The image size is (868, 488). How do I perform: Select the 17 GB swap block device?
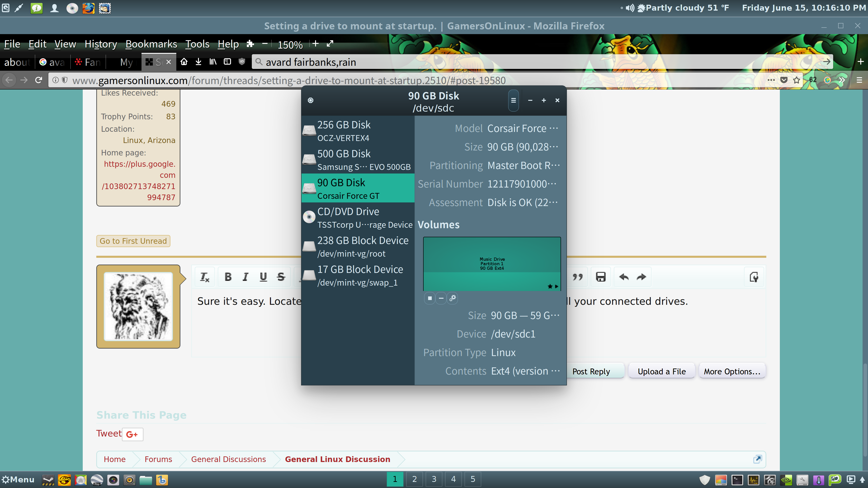point(358,275)
